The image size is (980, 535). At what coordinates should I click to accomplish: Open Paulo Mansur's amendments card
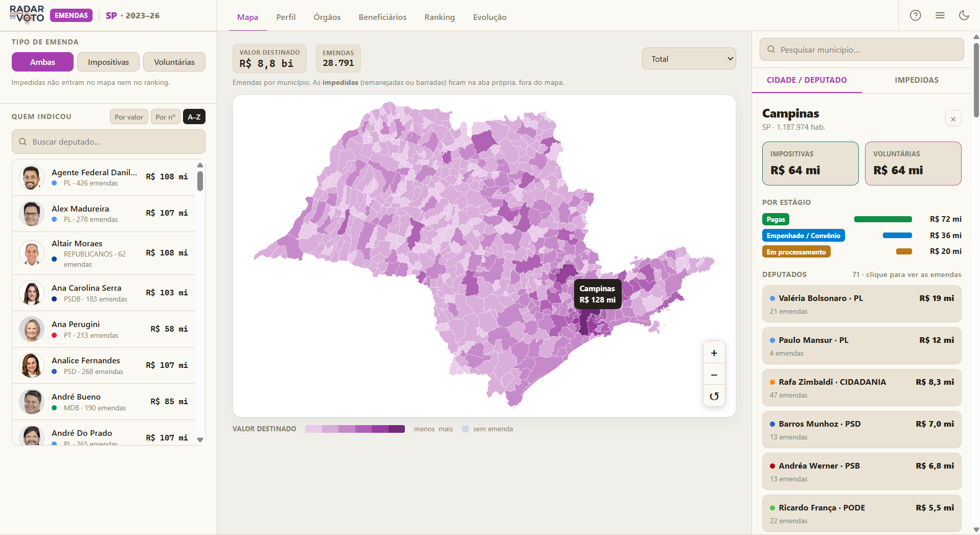861,346
